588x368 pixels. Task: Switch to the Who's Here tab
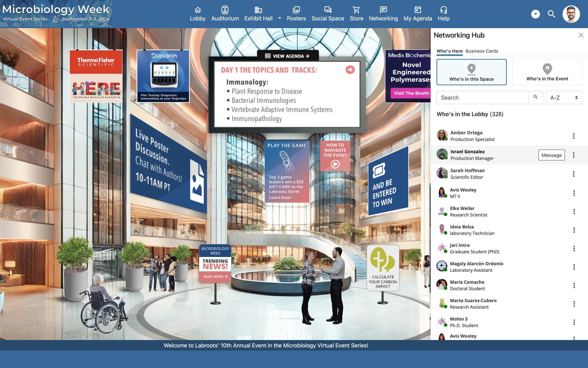coord(449,51)
